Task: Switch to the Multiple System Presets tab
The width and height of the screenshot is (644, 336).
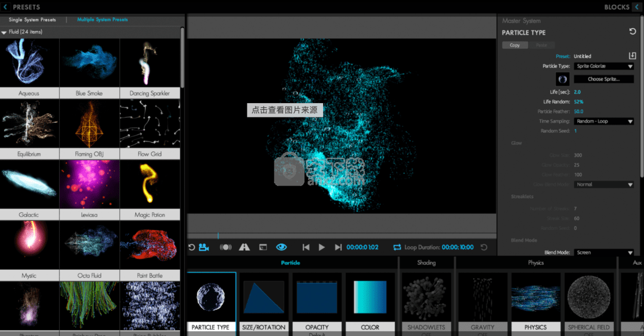Action: tap(102, 20)
